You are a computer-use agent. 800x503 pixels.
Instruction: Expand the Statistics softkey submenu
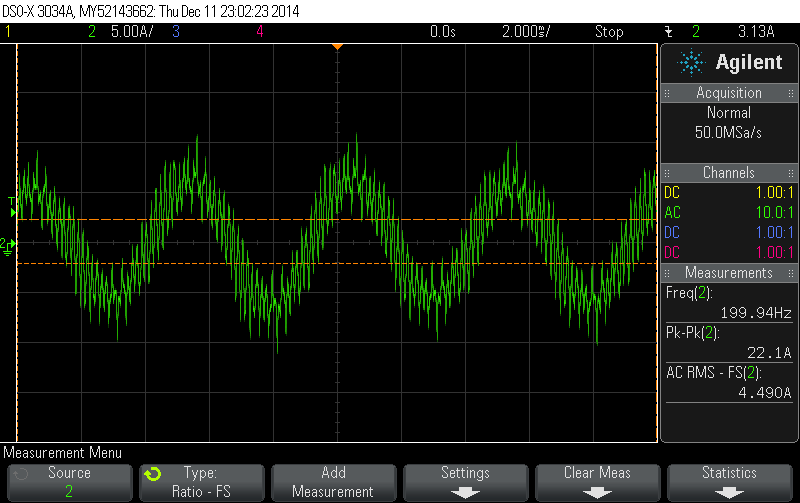(729, 481)
